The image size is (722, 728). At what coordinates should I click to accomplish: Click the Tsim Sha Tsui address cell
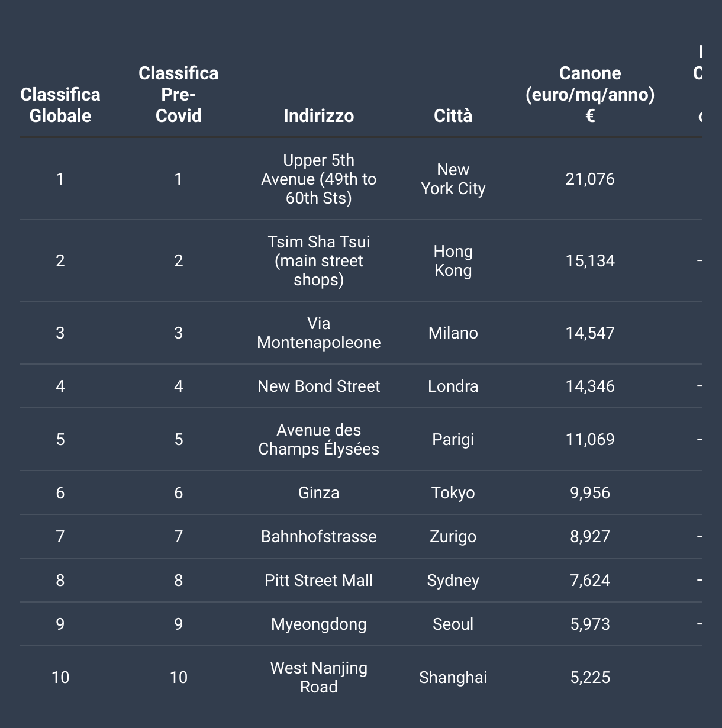tap(318, 260)
